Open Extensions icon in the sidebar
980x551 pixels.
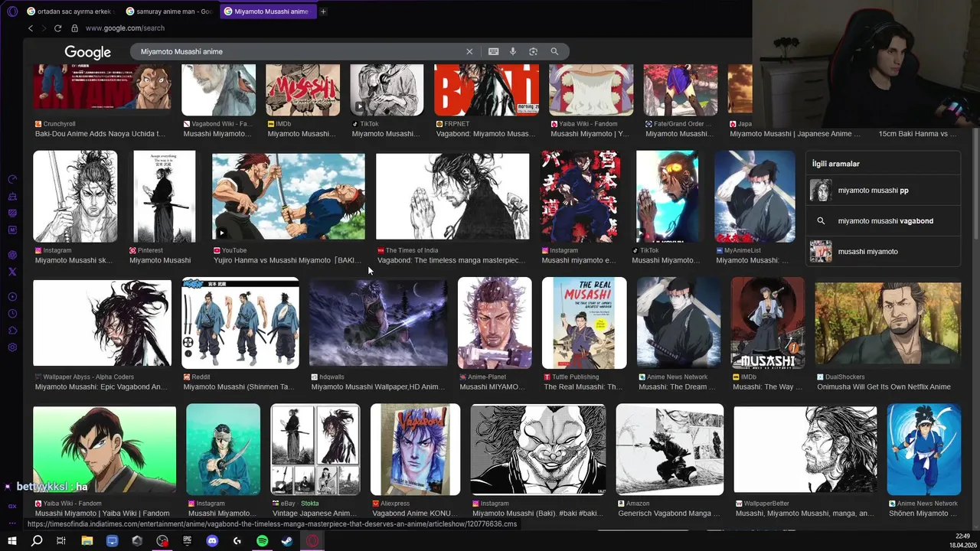click(x=12, y=331)
